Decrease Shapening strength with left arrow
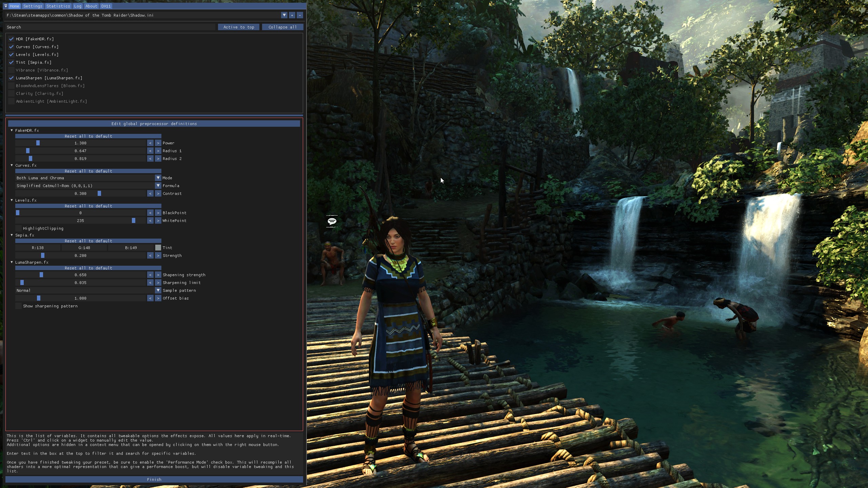 point(150,275)
